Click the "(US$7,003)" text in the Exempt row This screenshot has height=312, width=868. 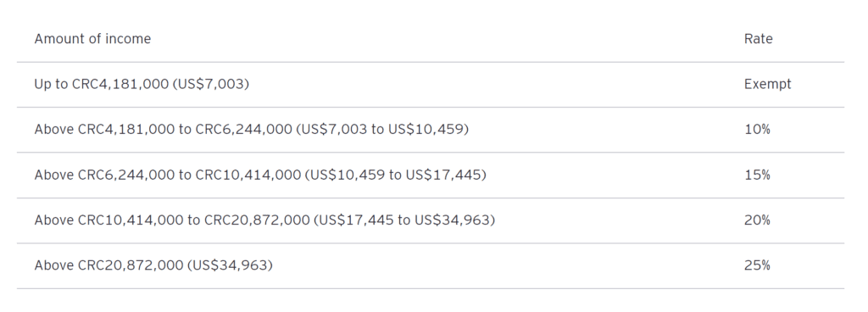click(x=211, y=84)
